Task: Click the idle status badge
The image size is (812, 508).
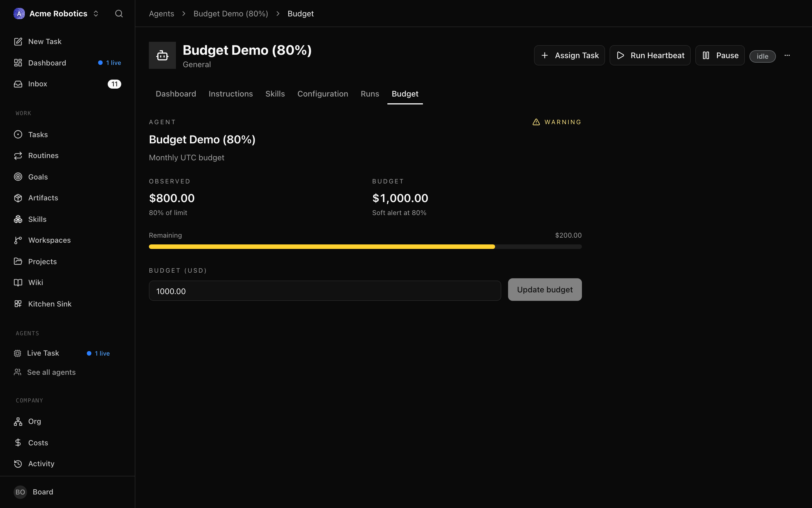Action: (x=762, y=56)
